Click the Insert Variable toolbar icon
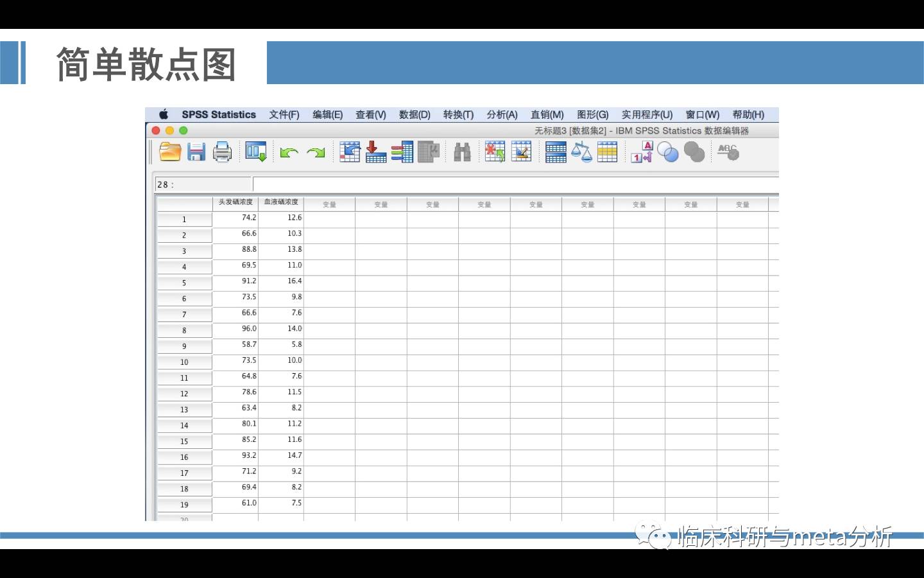This screenshot has width=924, height=578. point(521,152)
